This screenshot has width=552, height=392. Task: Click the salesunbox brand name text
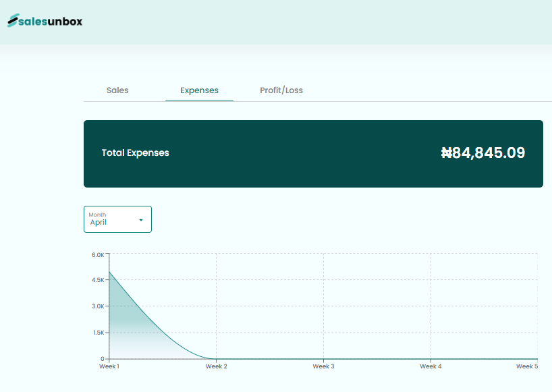coord(51,22)
